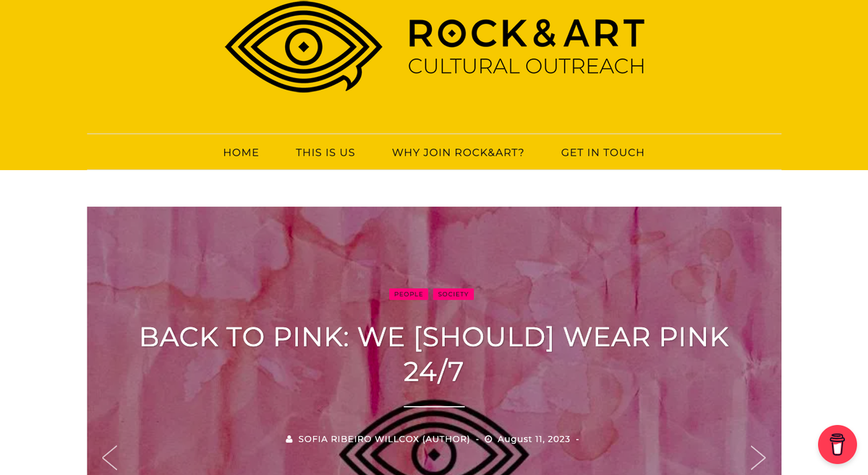This screenshot has width=868, height=475.
Task: Open author Sofia Ribeiro Willcox's page
Action: 384,440
